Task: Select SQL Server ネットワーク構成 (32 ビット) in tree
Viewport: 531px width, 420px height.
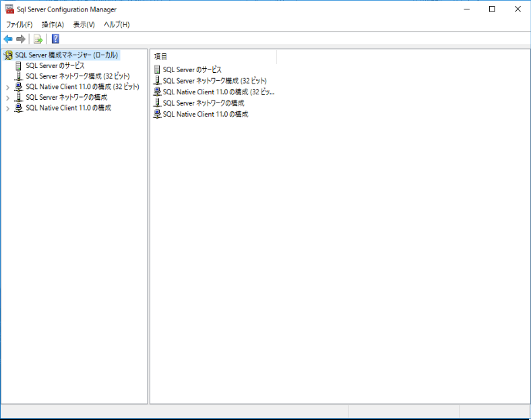Action: point(77,76)
